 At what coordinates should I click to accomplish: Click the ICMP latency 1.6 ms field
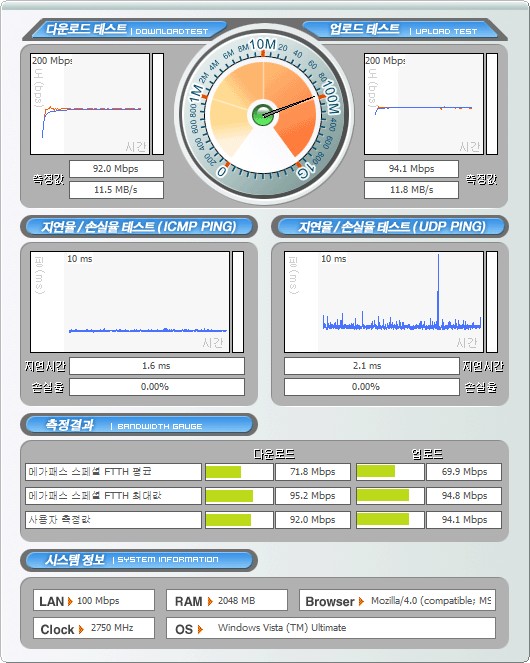click(157, 366)
